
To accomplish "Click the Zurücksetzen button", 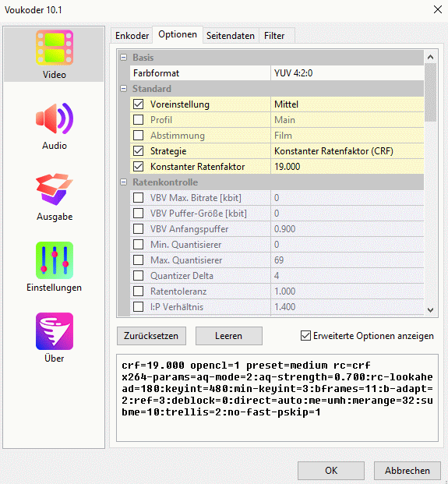I will (x=151, y=336).
